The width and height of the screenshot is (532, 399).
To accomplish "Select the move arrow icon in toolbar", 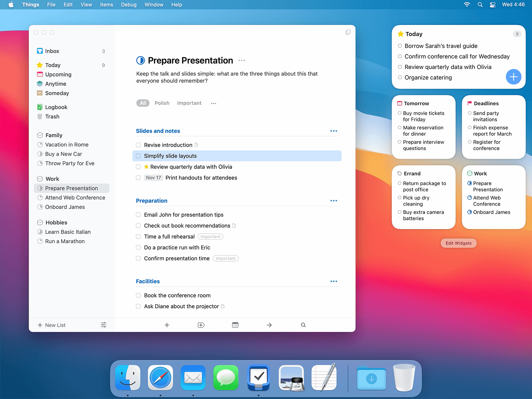I will (269, 325).
